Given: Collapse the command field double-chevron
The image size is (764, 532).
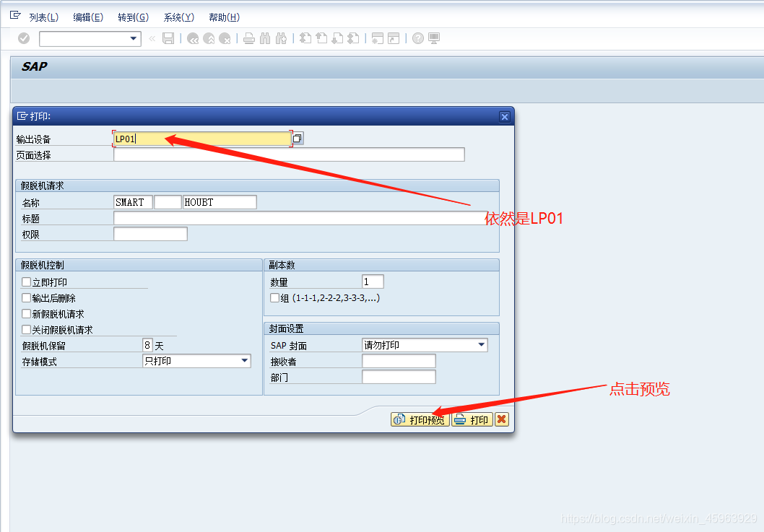Looking at the screenshot, I should [x=152, y=38].
